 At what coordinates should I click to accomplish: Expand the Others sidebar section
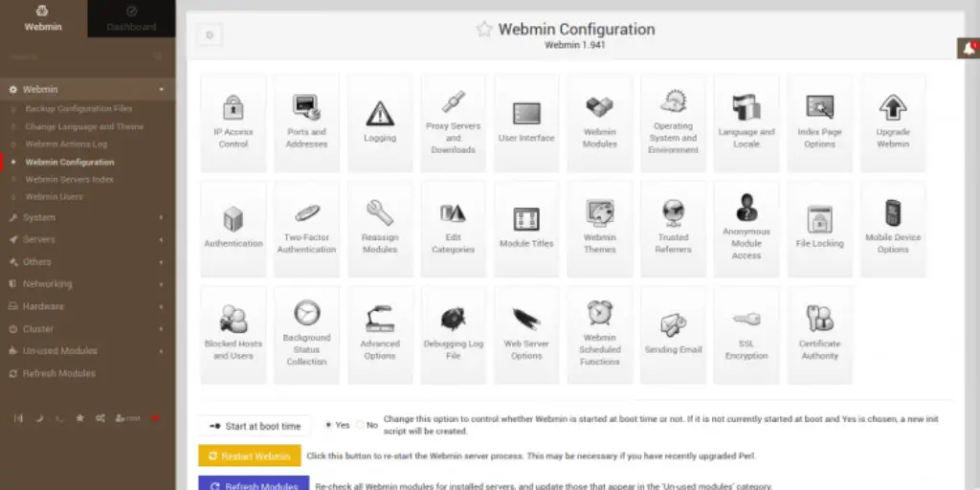(87, 262)
